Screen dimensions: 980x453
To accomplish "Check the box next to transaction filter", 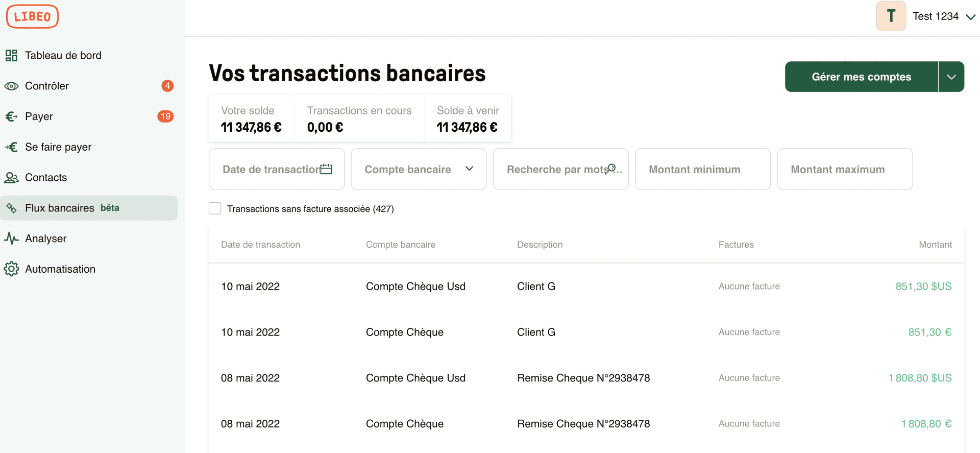I will click(214, 208).
